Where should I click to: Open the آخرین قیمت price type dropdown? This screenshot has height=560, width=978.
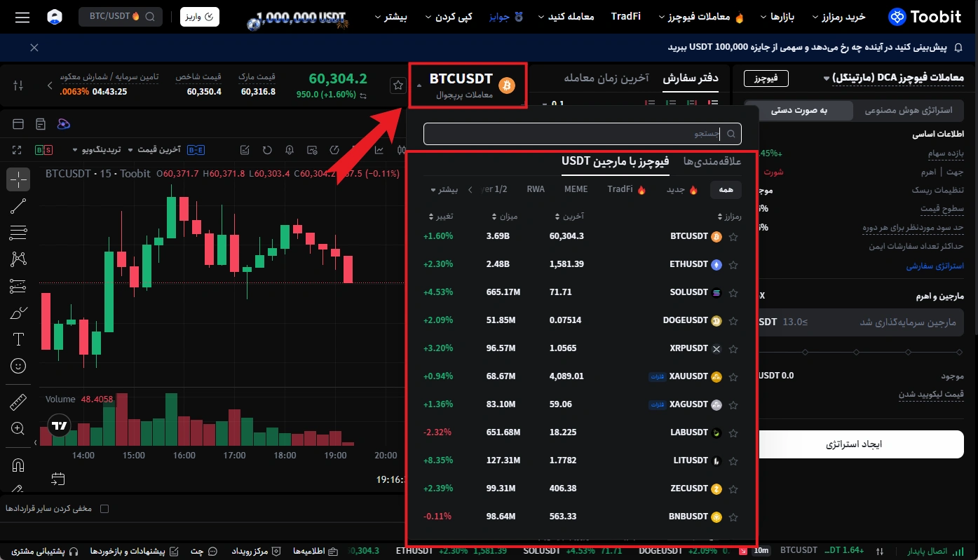coord(154,149)
